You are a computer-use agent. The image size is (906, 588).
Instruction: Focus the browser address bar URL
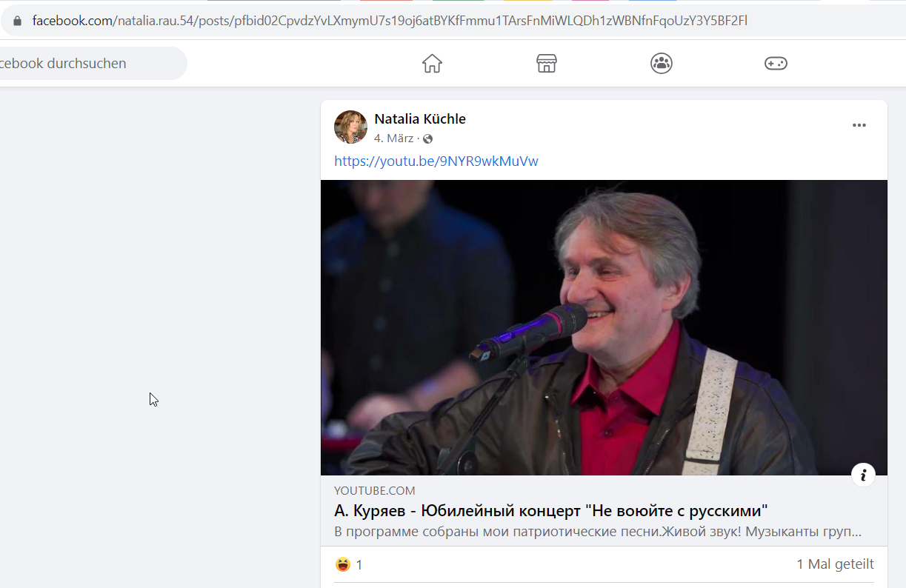point(390,21)
